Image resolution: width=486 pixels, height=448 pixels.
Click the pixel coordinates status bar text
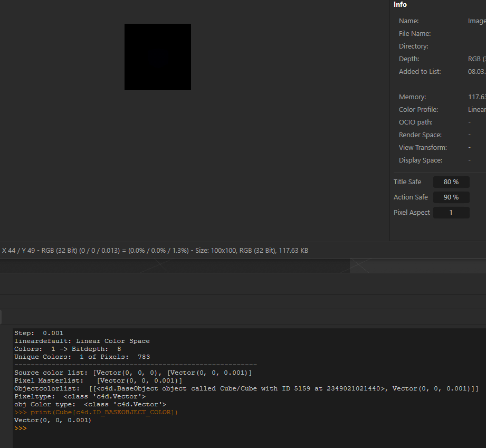(155, 251)
